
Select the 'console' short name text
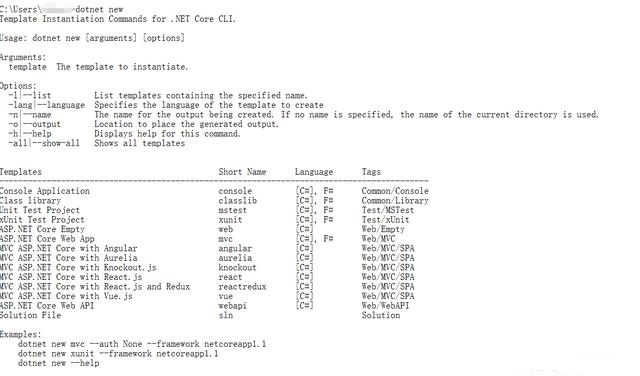point(235,191)
